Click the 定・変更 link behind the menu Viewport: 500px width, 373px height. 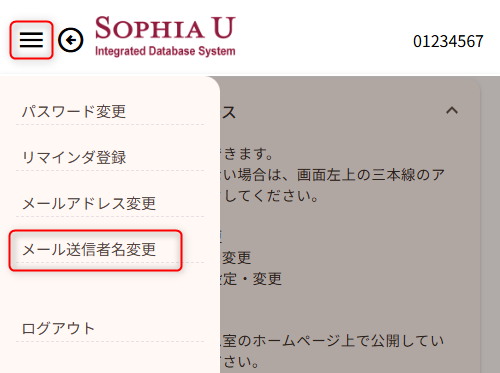pyautogui.click(x=251, y=279)
